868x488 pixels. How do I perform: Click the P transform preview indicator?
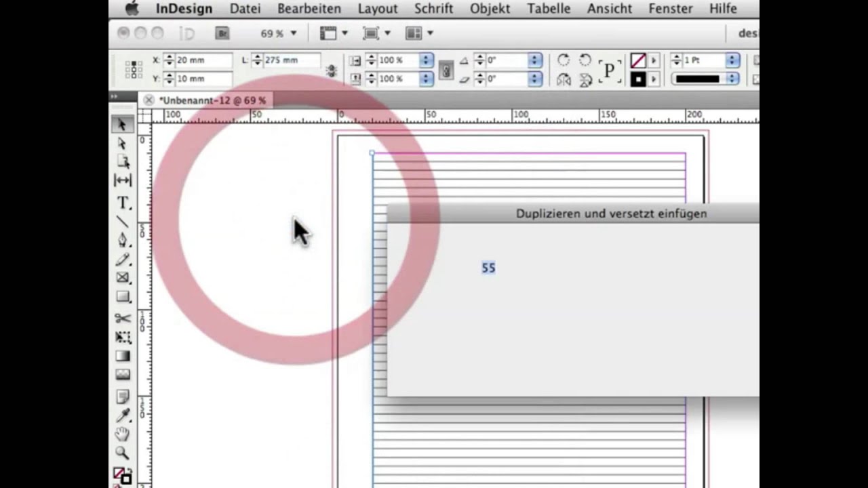(x=609, y=70)
